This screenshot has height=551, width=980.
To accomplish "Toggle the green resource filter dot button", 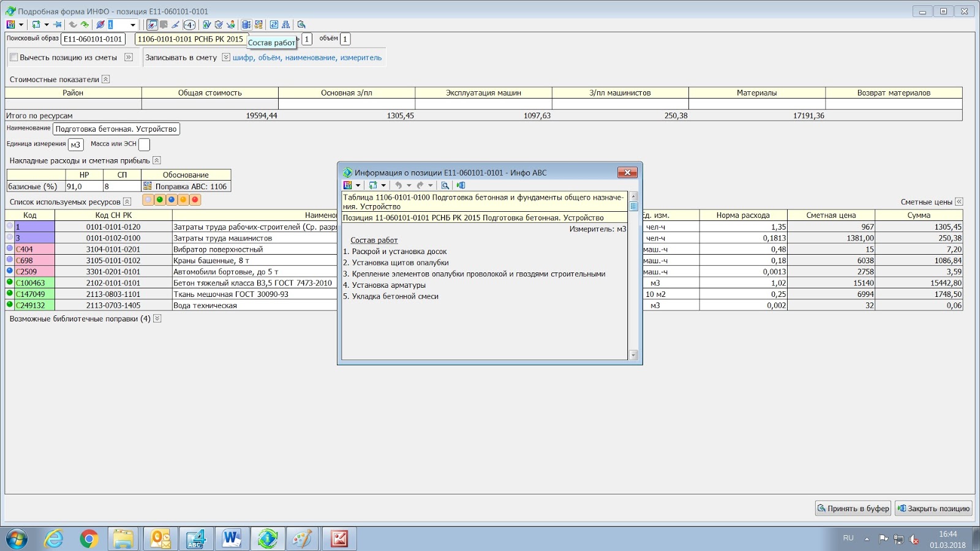I will point(160,200).
